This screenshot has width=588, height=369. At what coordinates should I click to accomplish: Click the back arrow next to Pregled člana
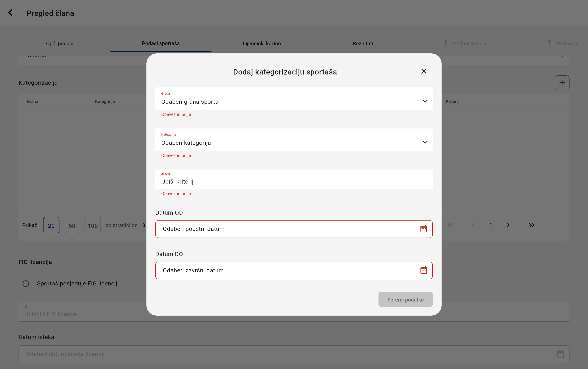coord(10,13)
